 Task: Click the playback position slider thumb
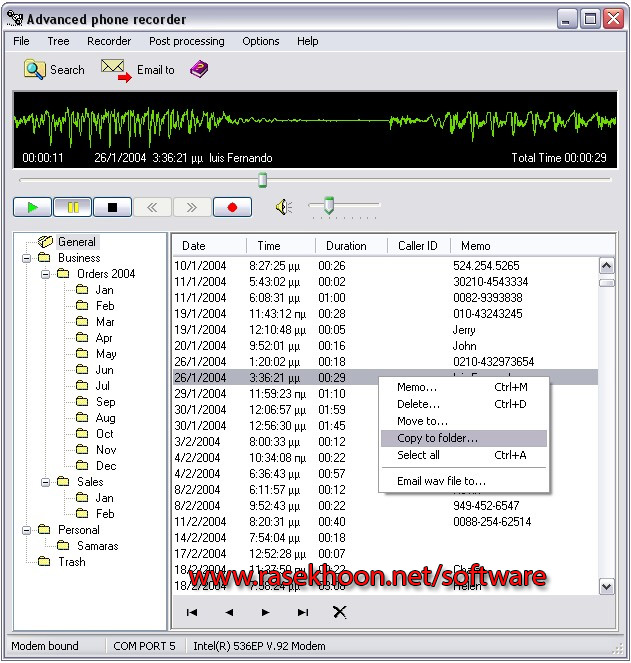point(263,180)
